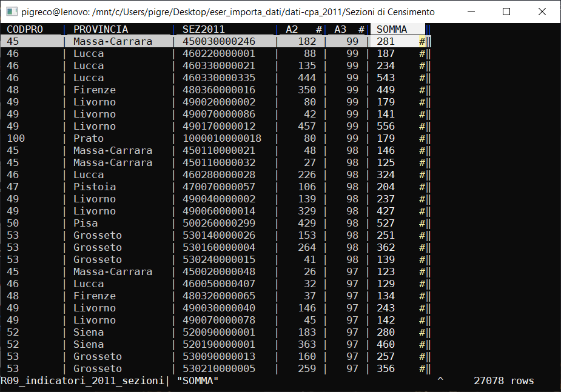
Task: Maximize the terminal window
Action: (506, 12)
